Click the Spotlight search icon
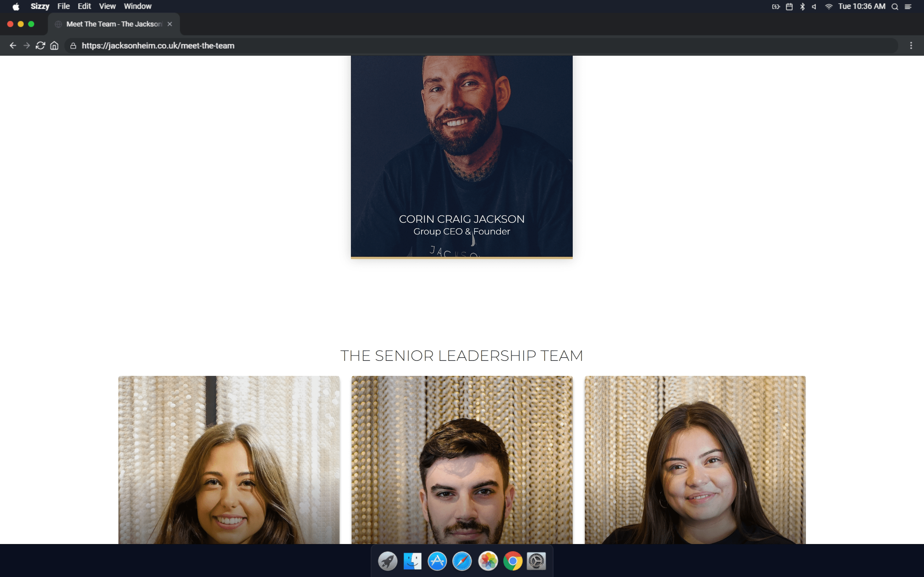 pos(895,7)
